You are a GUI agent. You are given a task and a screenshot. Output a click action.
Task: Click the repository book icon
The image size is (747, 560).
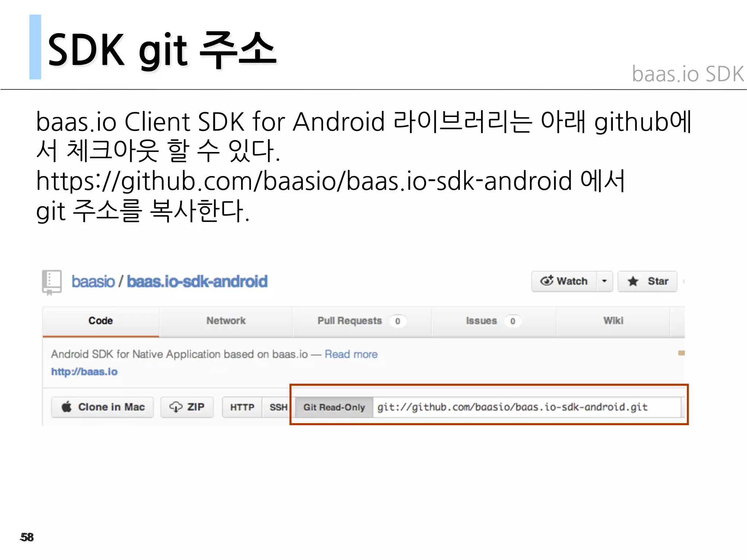[x=51, y=282]
